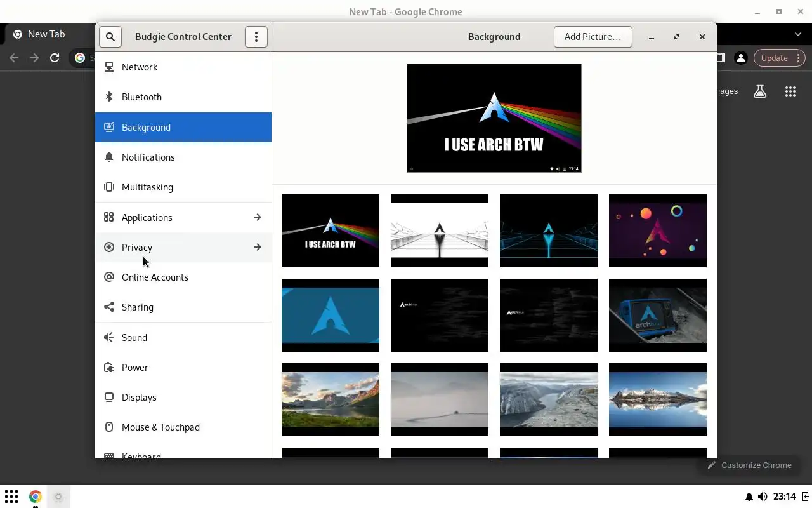Click the Customize Chrome button
The image size is (812, 508).
click(x=749, y=465)
